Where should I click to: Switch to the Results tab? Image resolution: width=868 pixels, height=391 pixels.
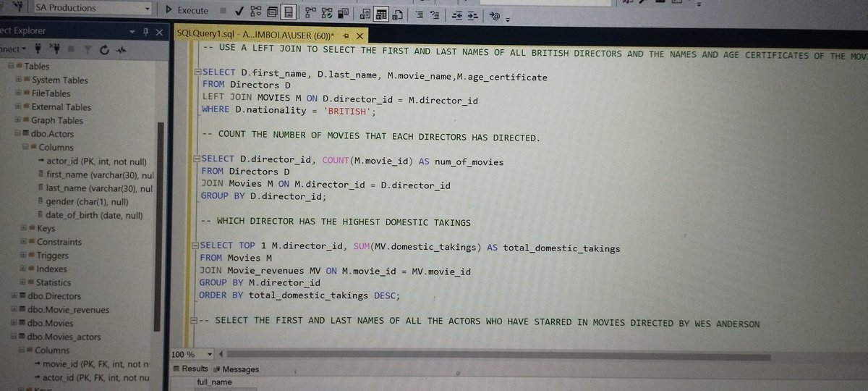(x=190, y=369)
